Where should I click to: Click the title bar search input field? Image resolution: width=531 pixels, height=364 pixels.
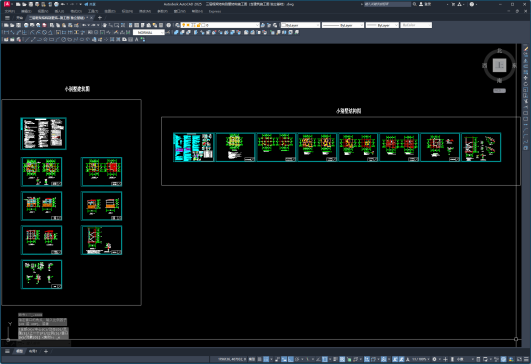[387, 4]
